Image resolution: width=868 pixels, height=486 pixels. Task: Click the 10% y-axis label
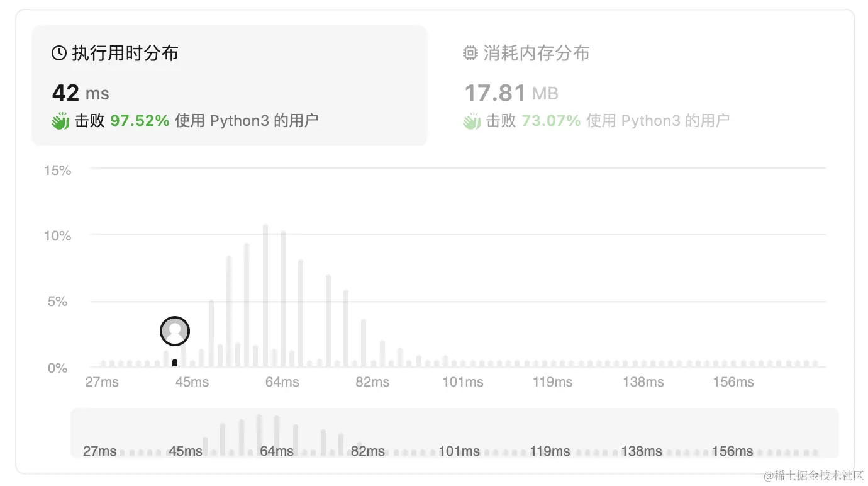(58, 236)
